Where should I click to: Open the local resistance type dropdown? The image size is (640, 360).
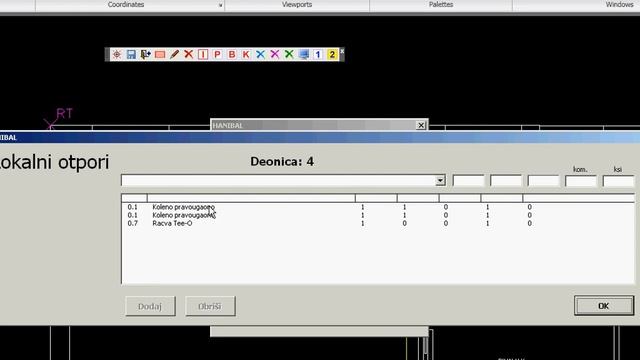(440, 180)
